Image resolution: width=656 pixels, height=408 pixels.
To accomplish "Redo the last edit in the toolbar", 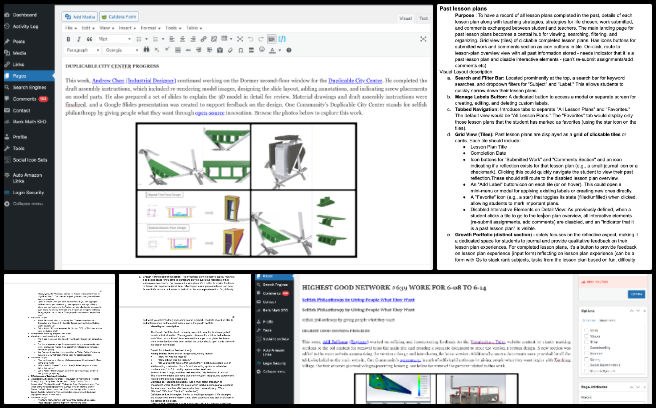I will [261, 39].
